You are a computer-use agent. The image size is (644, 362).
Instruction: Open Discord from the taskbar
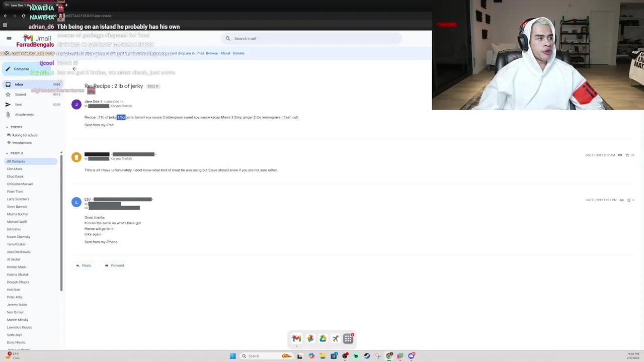point(412,356)
